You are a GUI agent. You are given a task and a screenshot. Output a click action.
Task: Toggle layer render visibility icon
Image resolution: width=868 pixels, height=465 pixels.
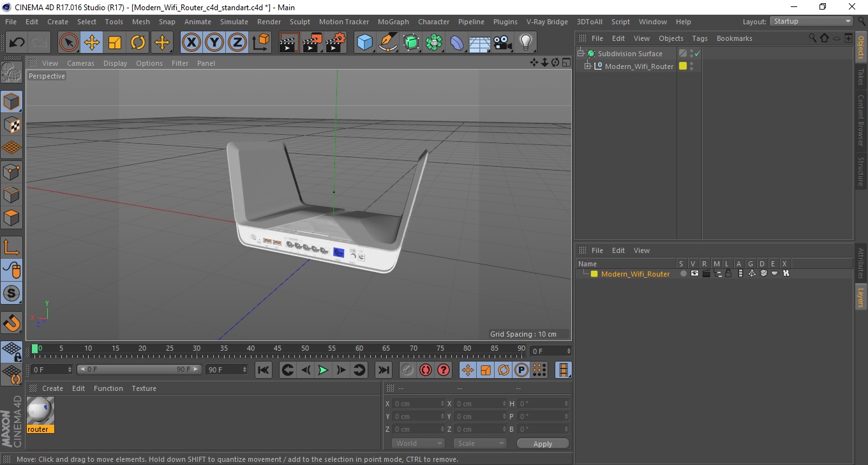click(x=706, y=273)
